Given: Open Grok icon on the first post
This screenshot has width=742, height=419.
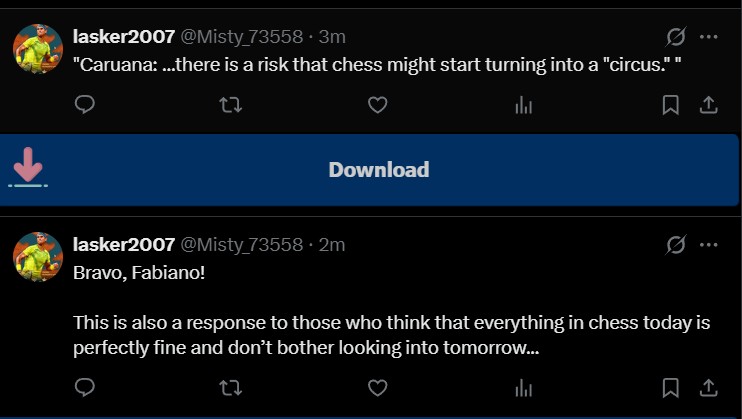Looking at the screenshot, I should [676, 37].
